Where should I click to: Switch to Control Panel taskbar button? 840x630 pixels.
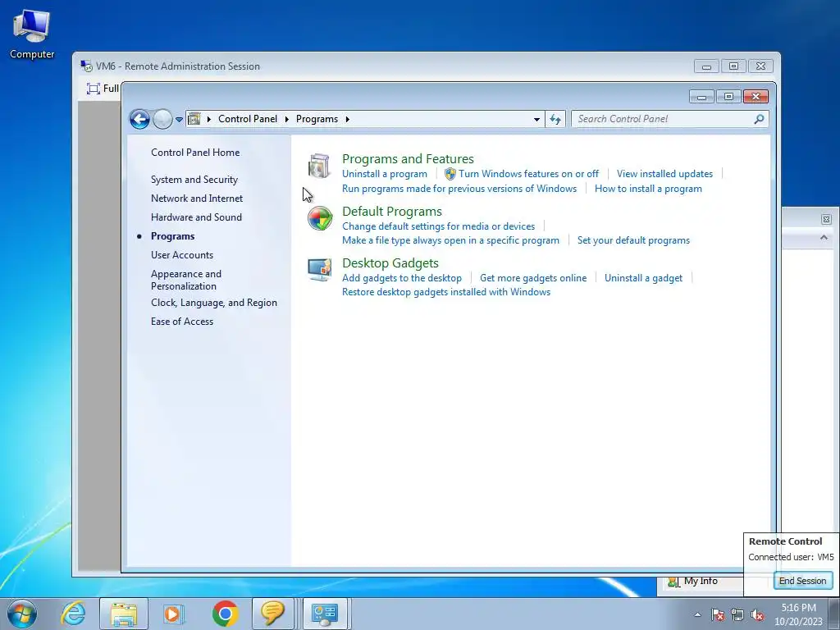pyautogui.click(x=325, y=614)
